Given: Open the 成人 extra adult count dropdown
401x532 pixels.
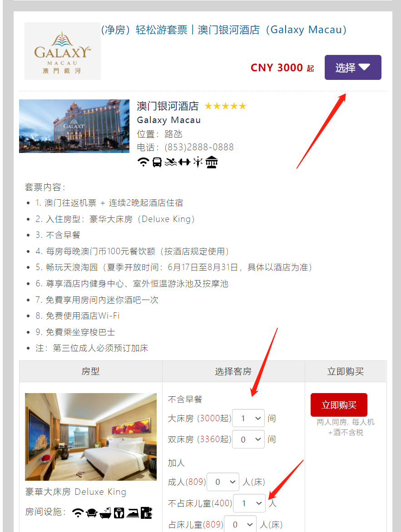Looking at the screenshot, I should click(223, 482).
